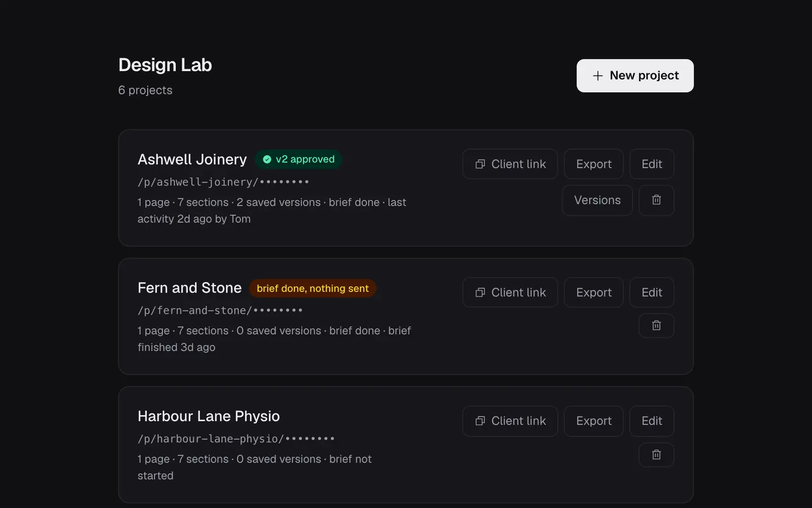Click the /p/harbour-lane-physio/ URL path
The height and width of the screenshot is (508, 812).
[x=236, y=439]
